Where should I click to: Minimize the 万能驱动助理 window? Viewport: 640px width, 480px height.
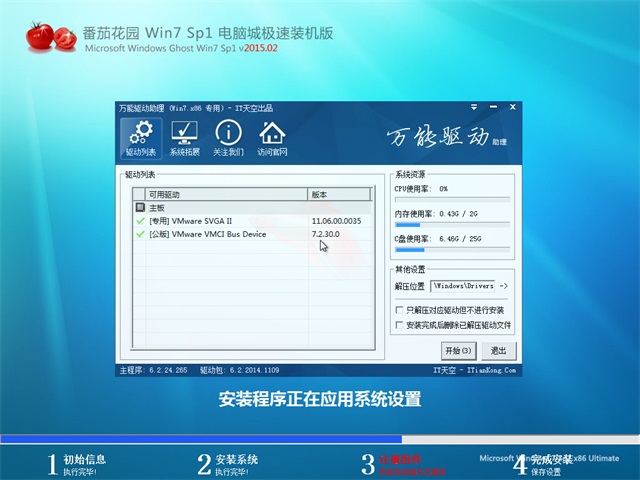(493, 107)
